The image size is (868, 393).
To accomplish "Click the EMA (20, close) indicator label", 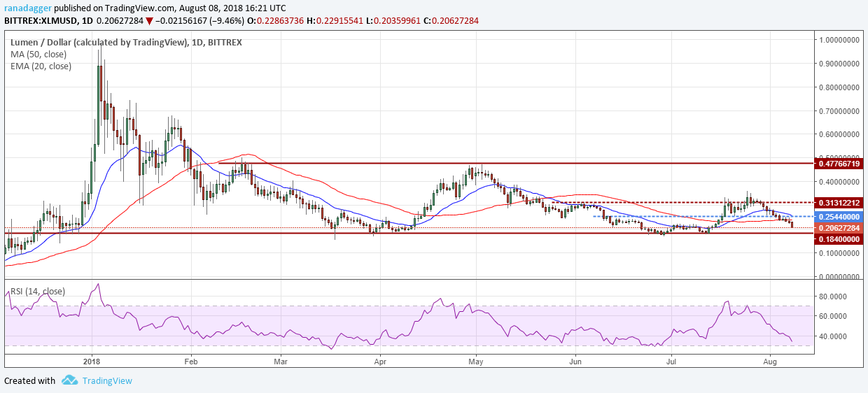I will [x=41, y=66].
